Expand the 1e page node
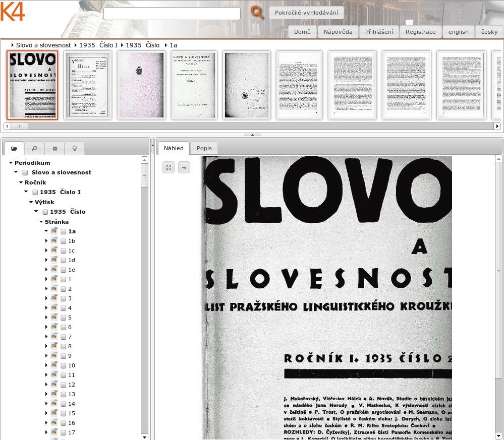The image size is (504, 440). click(x=46, y=270)
